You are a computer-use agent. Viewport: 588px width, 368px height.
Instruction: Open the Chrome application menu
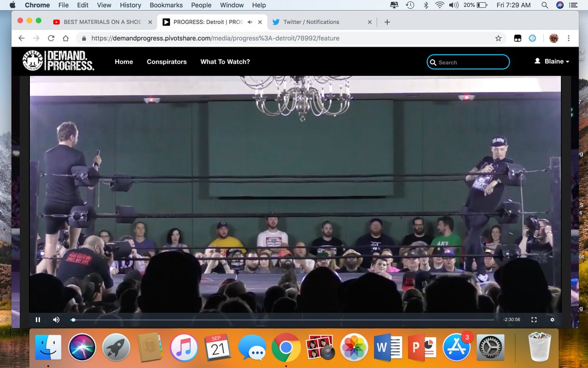click(x=37, y=5)
